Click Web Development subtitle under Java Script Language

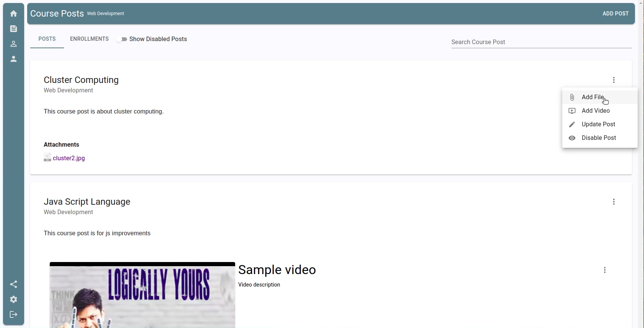point(68,212)
